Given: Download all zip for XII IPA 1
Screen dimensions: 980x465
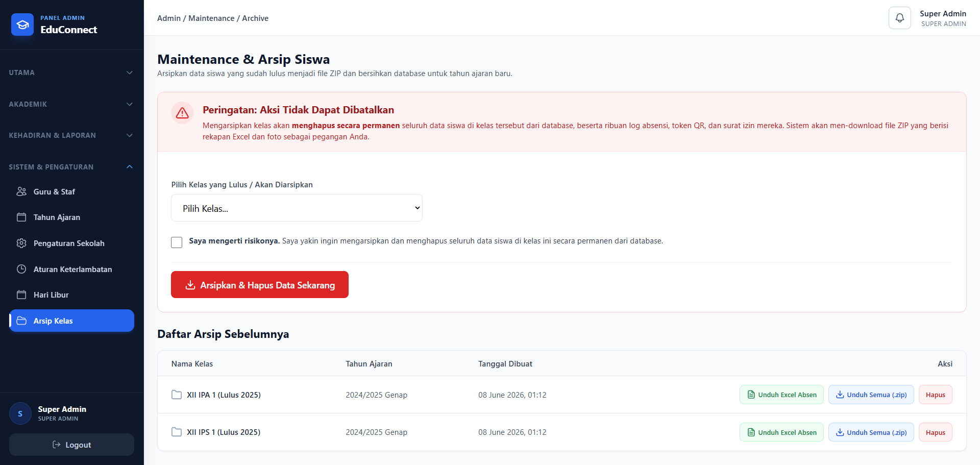Looking at the screenshot, I should click(x=871, y=395).
